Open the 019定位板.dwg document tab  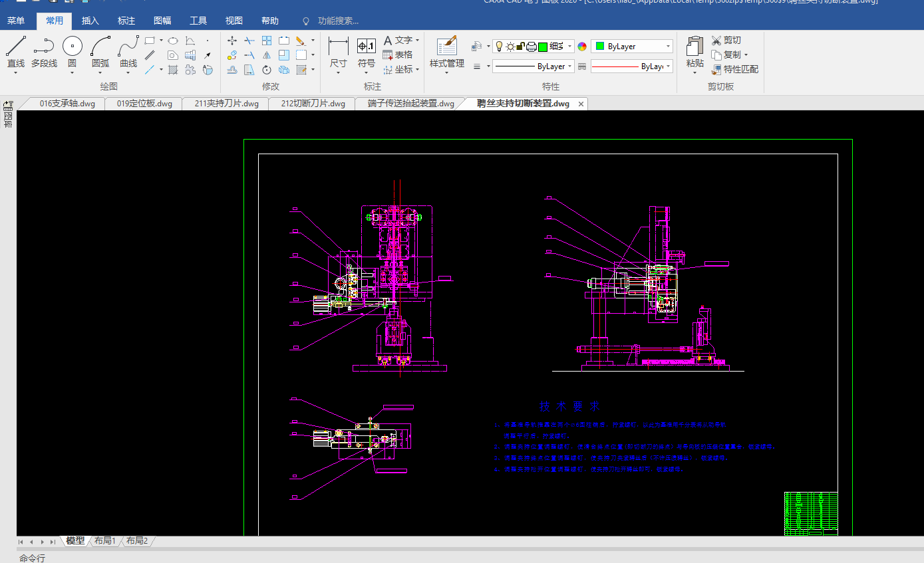click(144, 104)
